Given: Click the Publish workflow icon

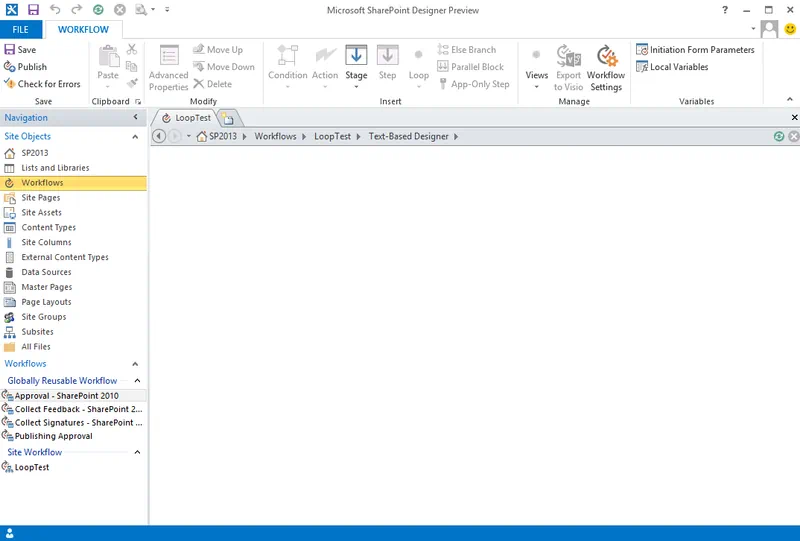Looking at the screenshot, I should [10, 67].
